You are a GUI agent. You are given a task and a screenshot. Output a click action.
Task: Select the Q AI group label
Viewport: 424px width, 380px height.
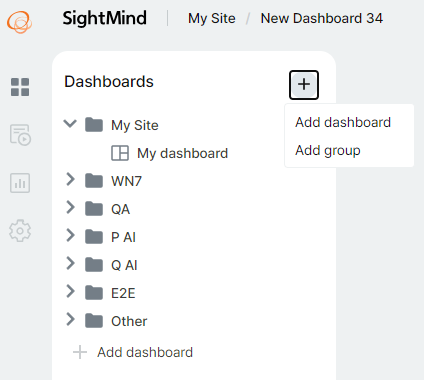coord(124,265)
